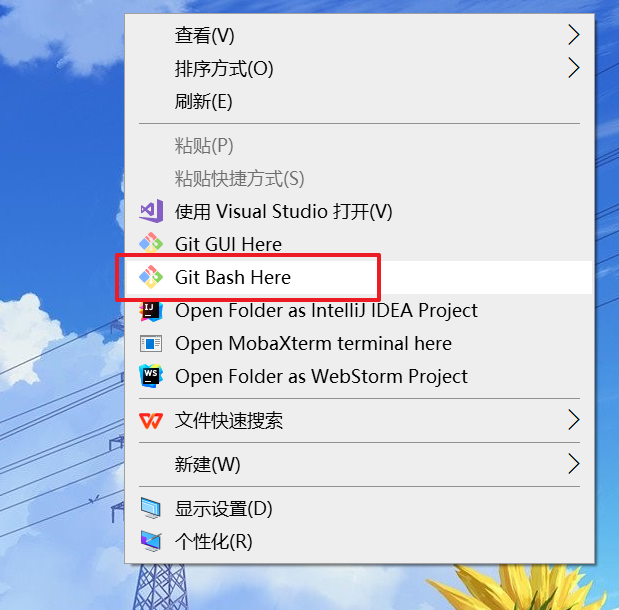The height and width of the screenshot is (610, 619).
Task: Open 文件快速搜索 entry
Action: [x=359, y=420]
